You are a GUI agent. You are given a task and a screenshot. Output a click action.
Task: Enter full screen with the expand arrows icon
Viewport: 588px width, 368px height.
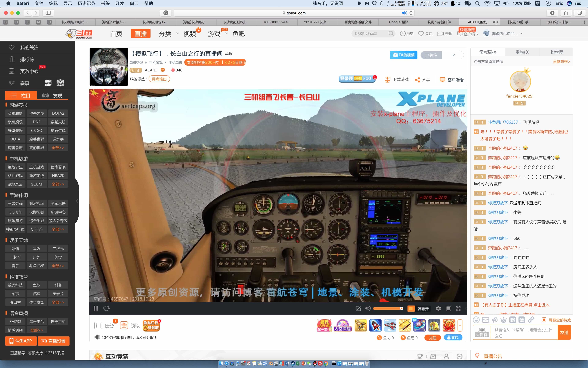(x=458, y=308)
